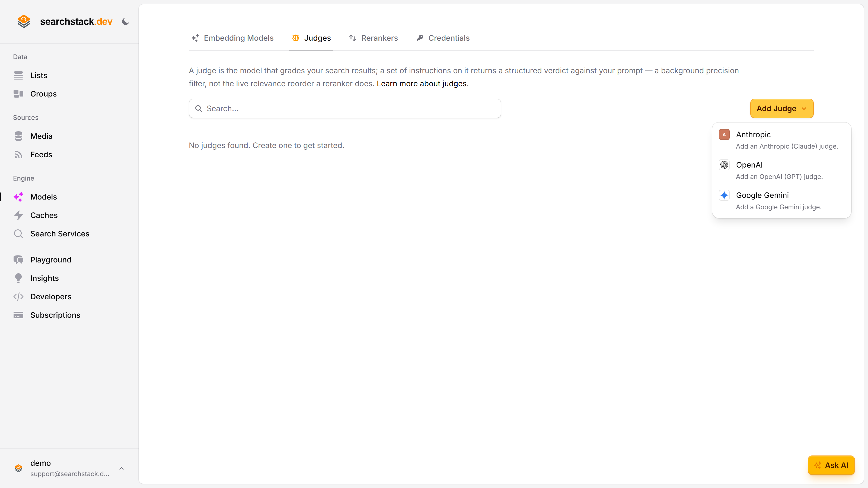Click the Subscriptions card icon
The height and width of the screenshot is (488, 868).
click(x=18, y=315)
